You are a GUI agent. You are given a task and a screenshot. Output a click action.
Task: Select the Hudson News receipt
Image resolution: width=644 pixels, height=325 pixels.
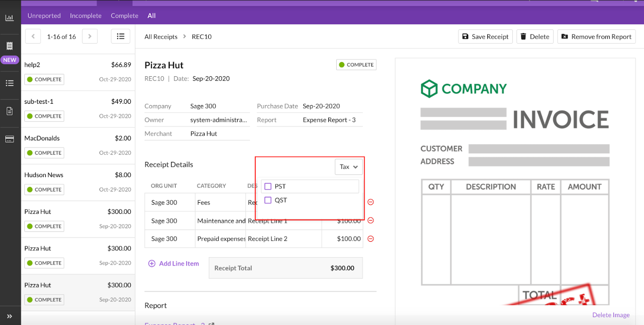coord(78,182)
